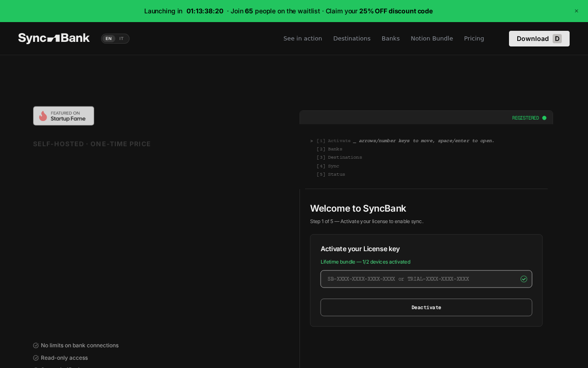Claim the 25% OFF discount code
This screenshot has height=368, width=588.
point(396,11)
